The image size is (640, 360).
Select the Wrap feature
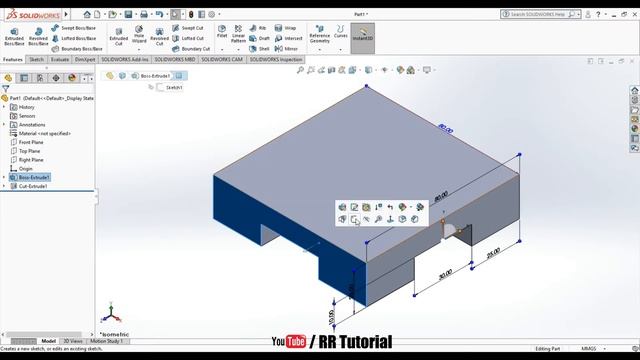[285, 28]
